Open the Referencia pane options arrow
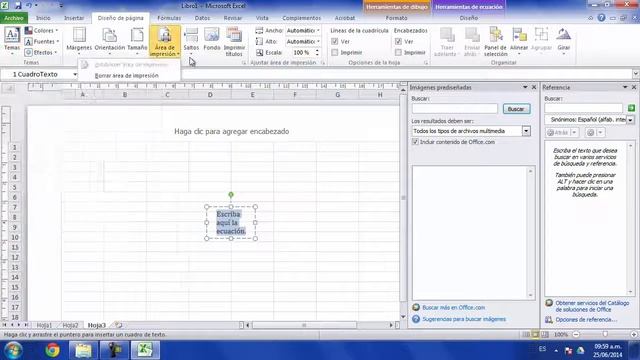This screenshot has height=360, width=640. click(x=624, y=87)
